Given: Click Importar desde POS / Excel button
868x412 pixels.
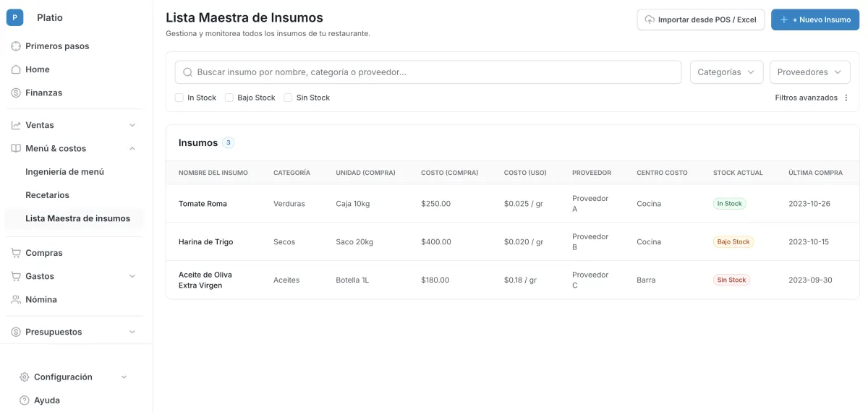Looking at the screenshot, I should pyautogui.click(x=700, y=20).
